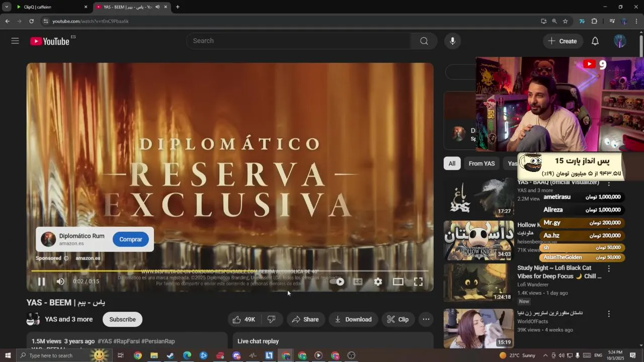Pause the playing video

click(42, 282)
